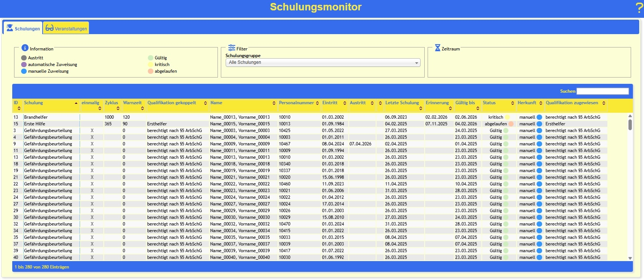Click Personalnummer "10340"

point(285,164)
